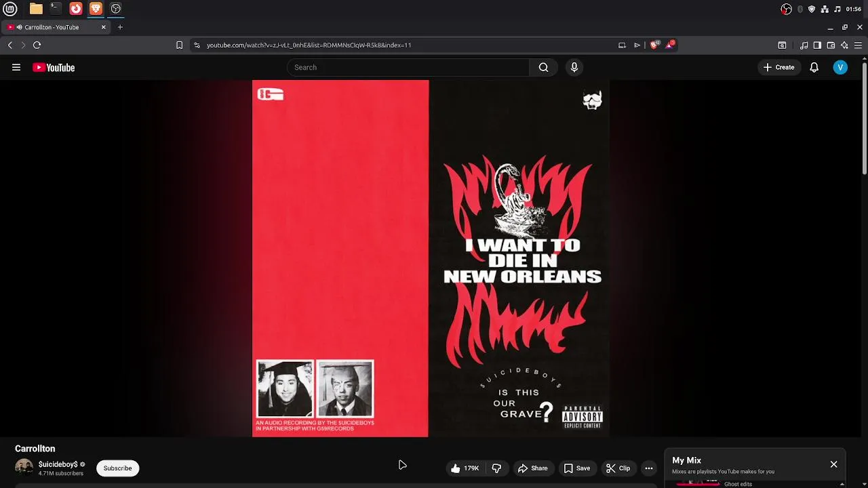Close the Carrollton - YouTube tab
This screenshot has height=488, width=868.
tap(104, 27)
